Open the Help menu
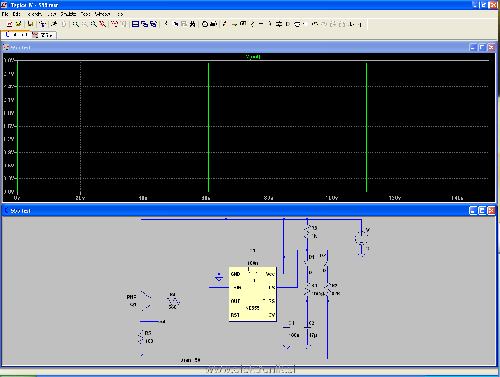500x377 pixels. click(x=120, y=14)
